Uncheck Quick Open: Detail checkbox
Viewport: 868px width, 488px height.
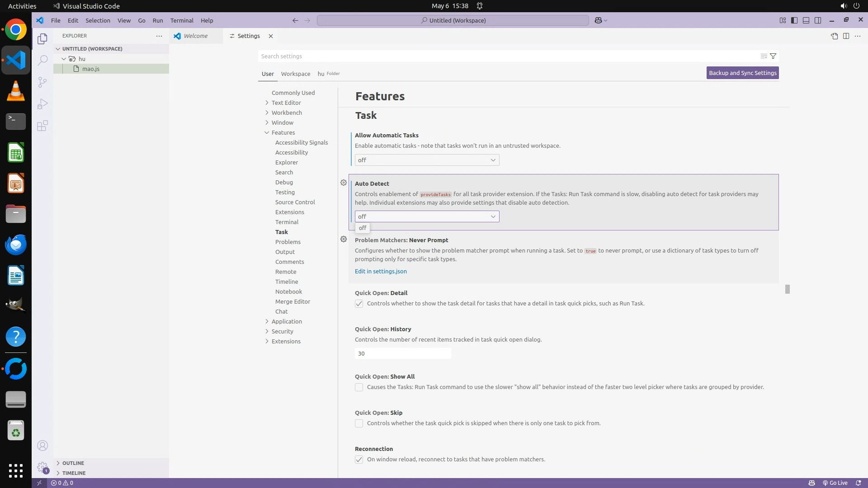[359, 304]
